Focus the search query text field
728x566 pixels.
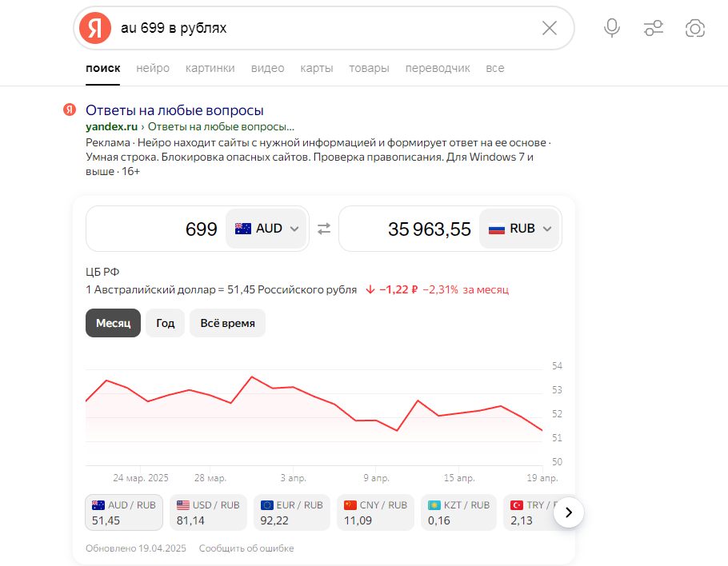(325, 28)
